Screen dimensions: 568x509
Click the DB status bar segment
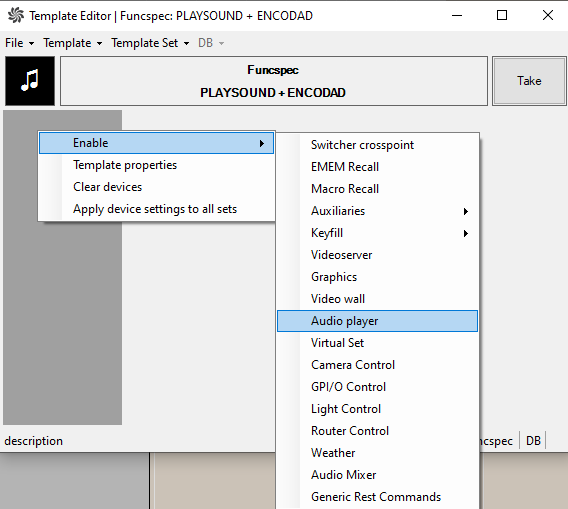tap(533, 441)
